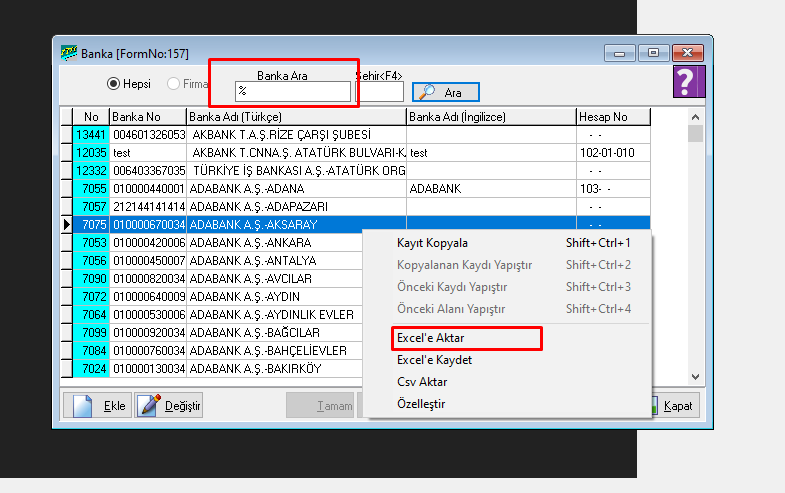Click Banka No cell 004601326053
This screenshot has width=785, height=493.
(148, 135)
